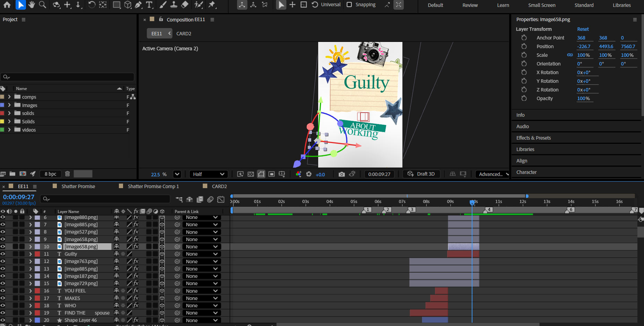Toggle Draft 3D button
This screenshot has height=326, width=644.
[x=421, y=174]
